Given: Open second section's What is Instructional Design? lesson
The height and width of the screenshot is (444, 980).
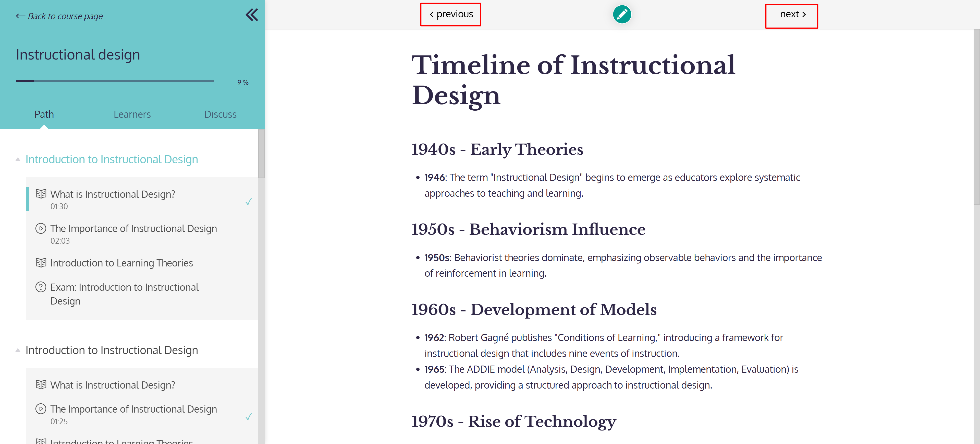Looking at the screenshot, I should (113, 385).
